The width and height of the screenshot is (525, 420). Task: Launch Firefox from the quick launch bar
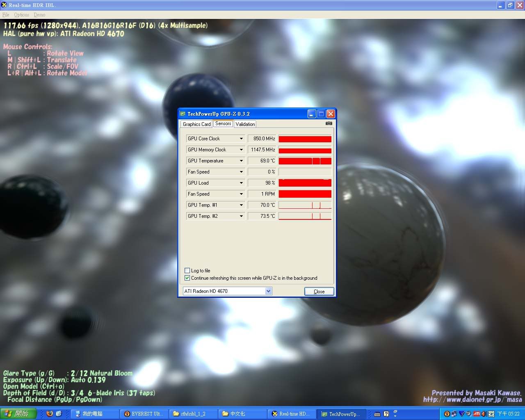(x=50, y=413)
